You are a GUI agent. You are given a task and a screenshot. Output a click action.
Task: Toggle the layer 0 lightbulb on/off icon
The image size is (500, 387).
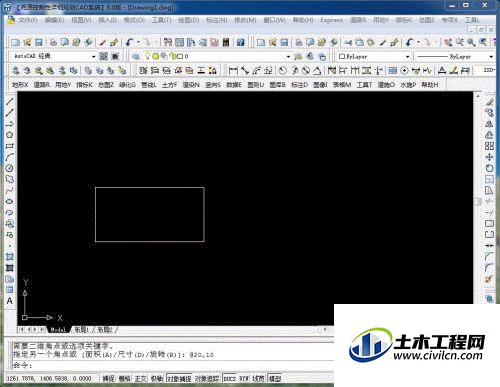click(147, 56)
